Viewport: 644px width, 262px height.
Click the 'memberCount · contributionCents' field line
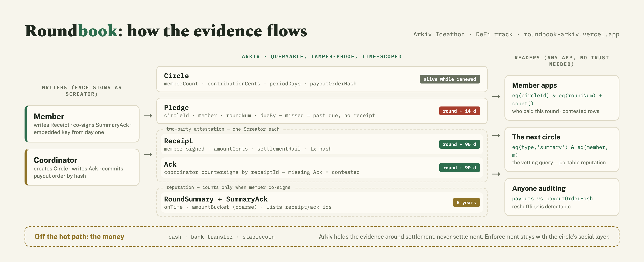point(260,84)
